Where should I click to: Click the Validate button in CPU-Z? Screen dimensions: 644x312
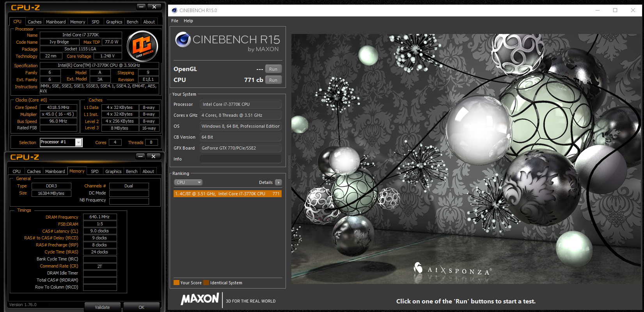tap(102, 307)
